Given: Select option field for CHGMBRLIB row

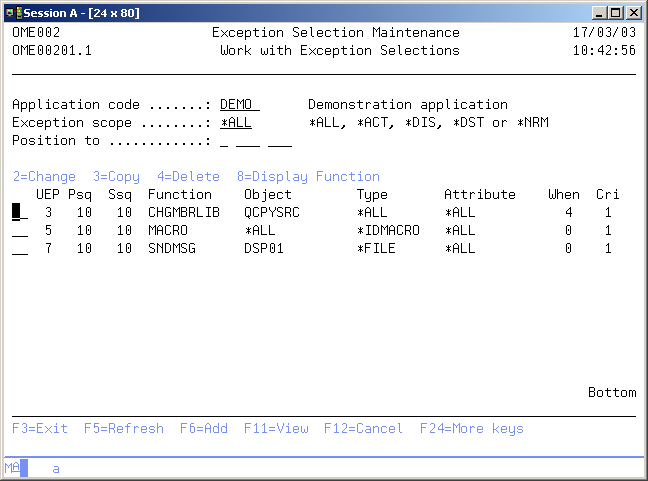Looking at the screenshot, I should point(19,213).
